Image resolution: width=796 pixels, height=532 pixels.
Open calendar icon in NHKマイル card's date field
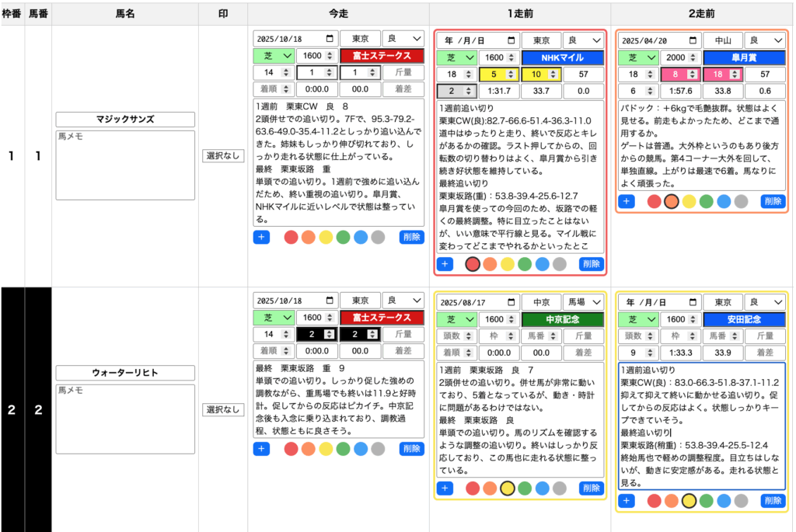(x=511, y=40)
